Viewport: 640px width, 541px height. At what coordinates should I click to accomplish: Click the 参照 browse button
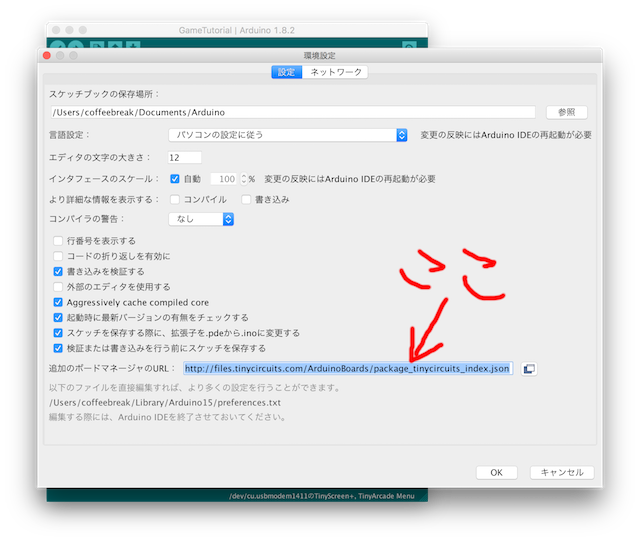(x=567, y=112)
